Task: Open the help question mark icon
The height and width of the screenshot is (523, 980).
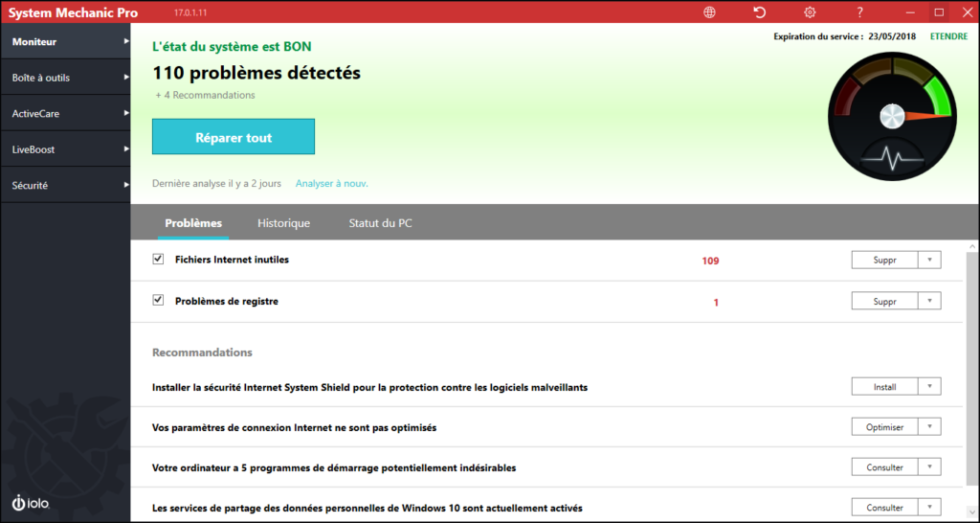Action: click(x=860, y=11)
